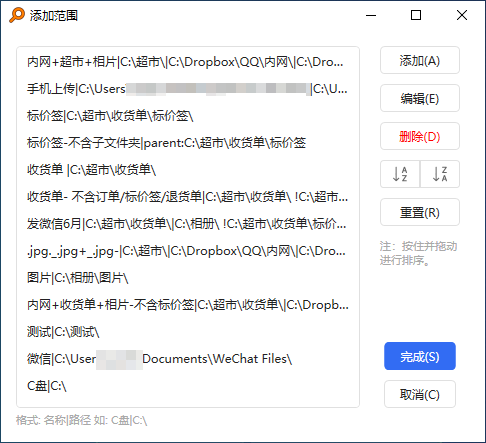Click the red 删除(D) button
The image size is (486, 443).
pos(420,136)
